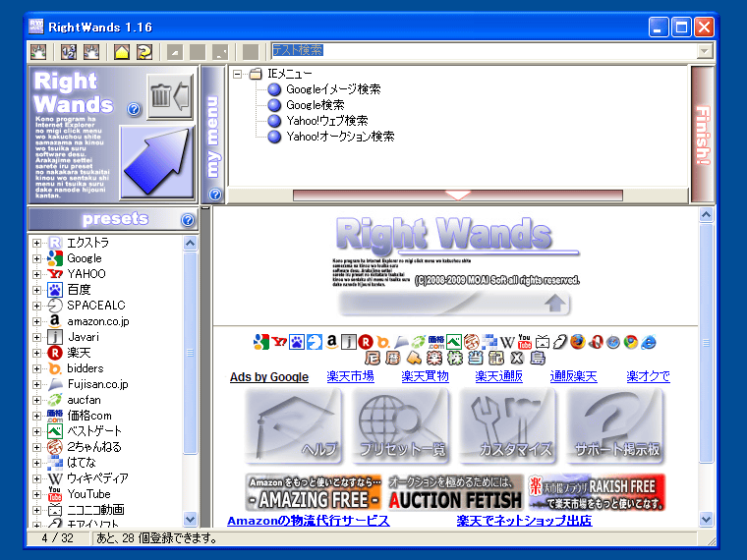
Task: Click the Safari compass icon in icon row
Action: pos(613,342)
